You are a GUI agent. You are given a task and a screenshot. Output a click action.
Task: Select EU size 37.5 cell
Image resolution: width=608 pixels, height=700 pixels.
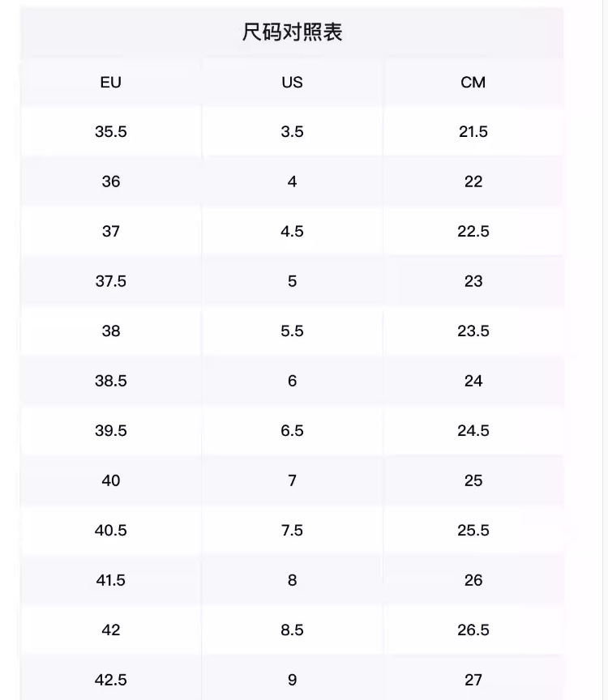coord(111,281)
